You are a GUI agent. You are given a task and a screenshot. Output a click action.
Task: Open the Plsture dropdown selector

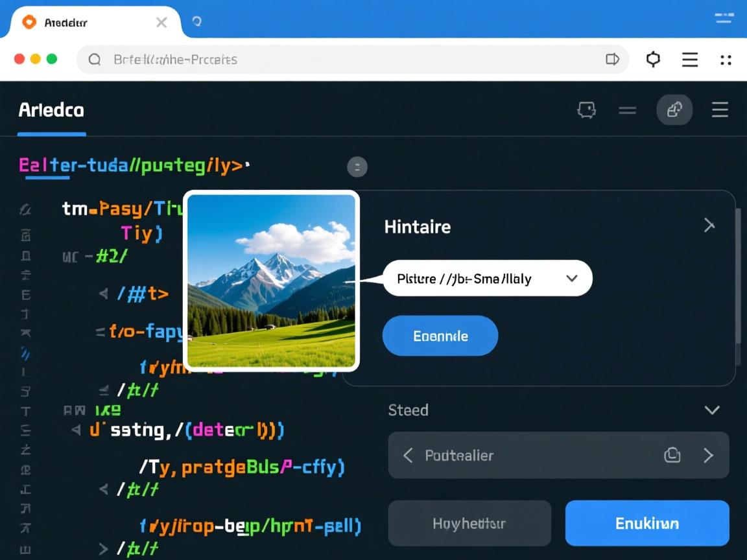(x=488, y=279)
